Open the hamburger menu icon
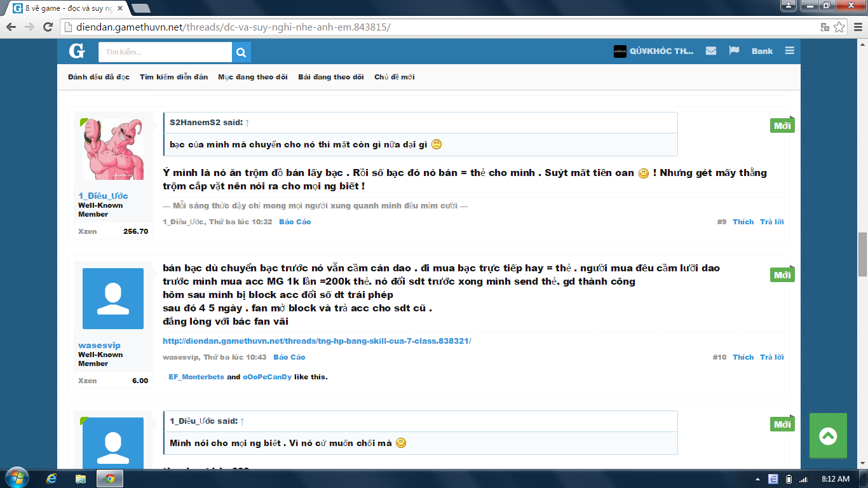 coord(790,51)
